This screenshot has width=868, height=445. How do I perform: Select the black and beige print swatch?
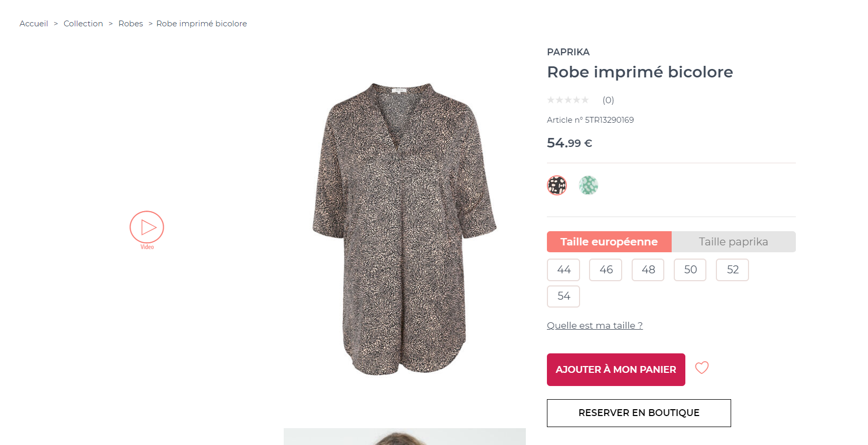(x=557, y=185)
